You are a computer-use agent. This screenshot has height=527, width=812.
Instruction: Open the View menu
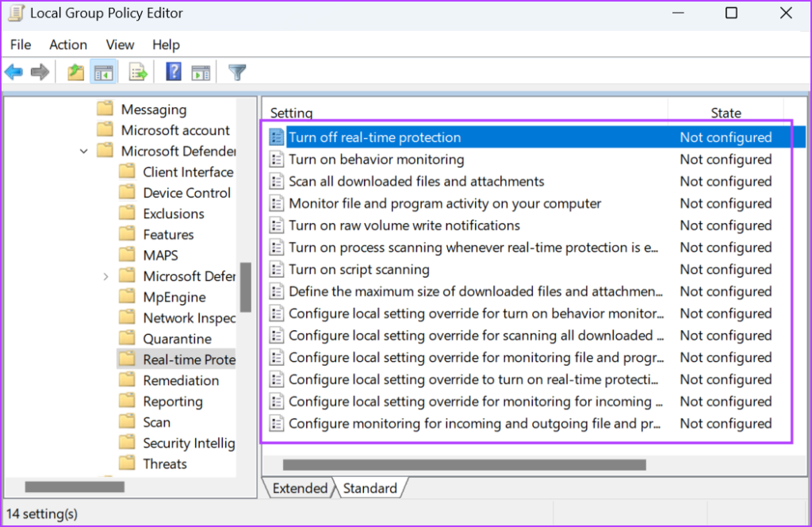tap(121, 44)
